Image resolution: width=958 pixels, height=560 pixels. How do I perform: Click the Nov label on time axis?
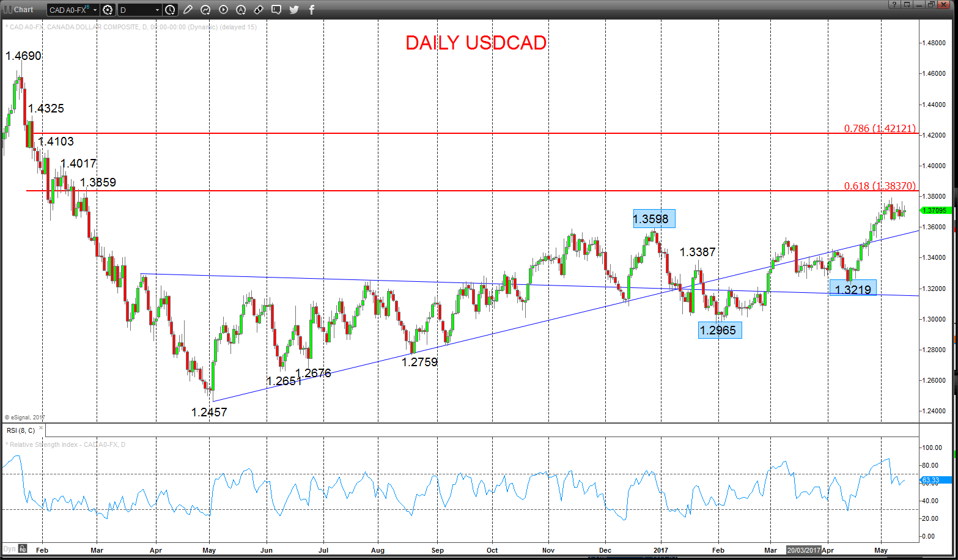click(548, 550)
